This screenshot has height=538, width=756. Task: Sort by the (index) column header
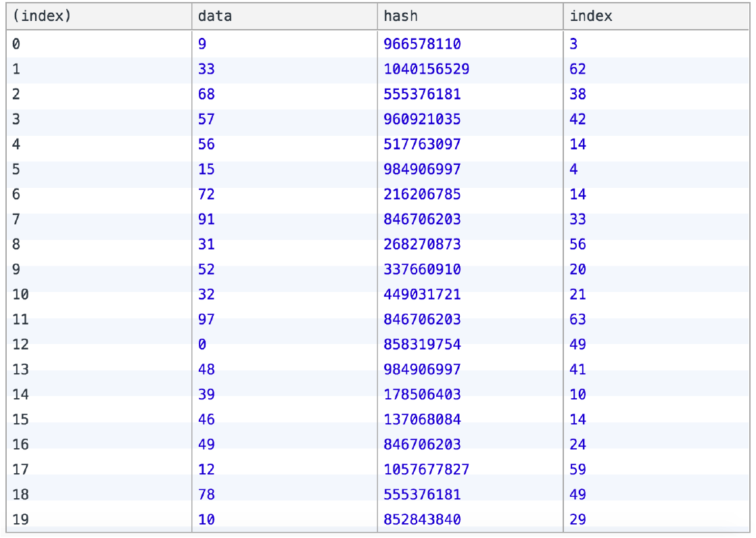click(99, 16)
